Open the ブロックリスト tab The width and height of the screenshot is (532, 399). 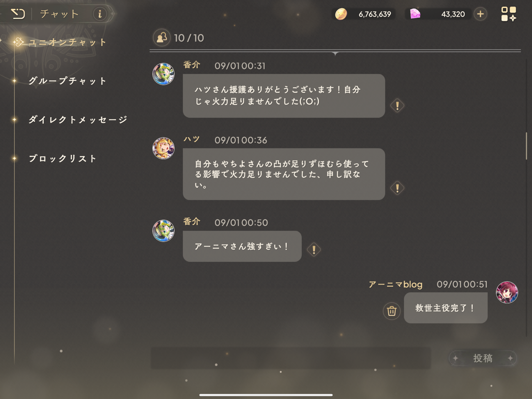(62, 158)
